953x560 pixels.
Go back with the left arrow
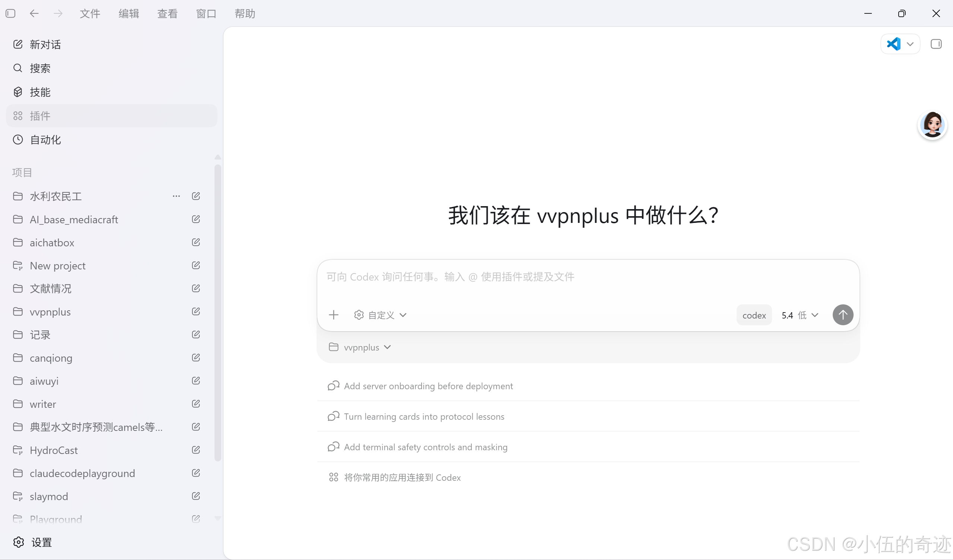pyautogui.click(x=34, y=14)
